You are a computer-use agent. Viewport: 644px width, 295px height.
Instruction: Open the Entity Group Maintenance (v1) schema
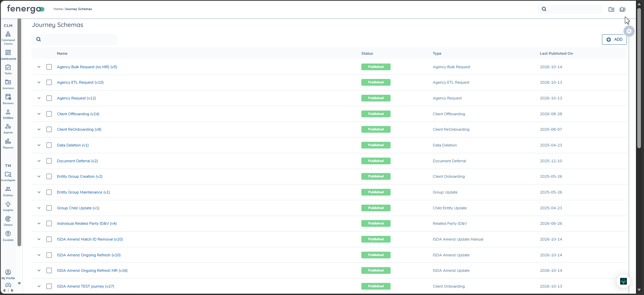point(83,192)
